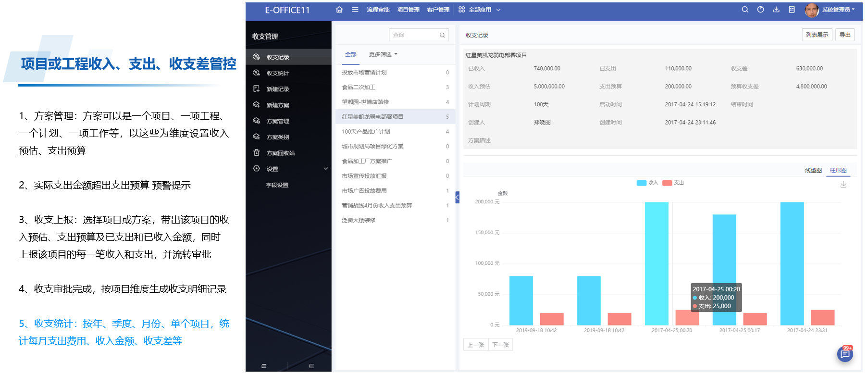868x375 pixels.
Task: Expand the 设置 chevron in sidebar
Action: coord(326,169)
